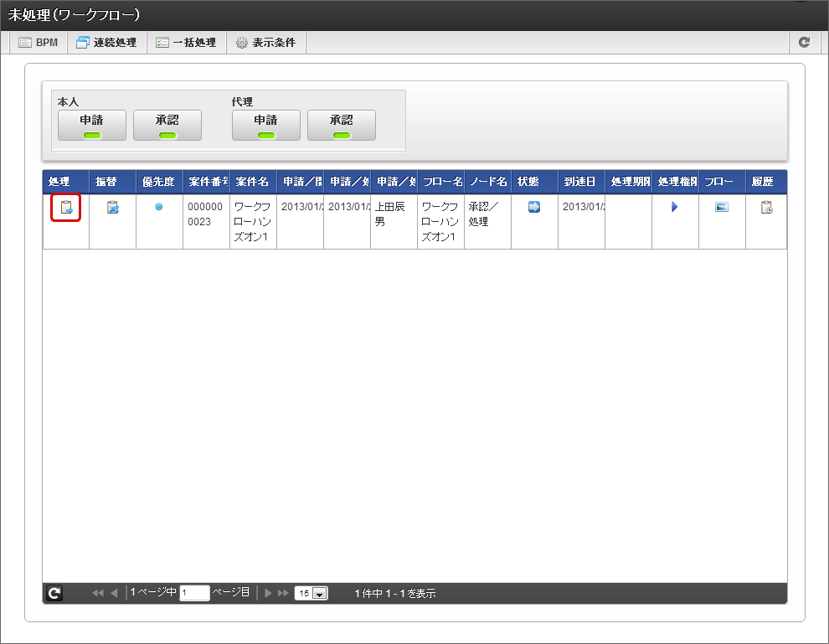The image size is (829, 644).
Task: Open 表示条件 display settings
Action: click(265, 42)
